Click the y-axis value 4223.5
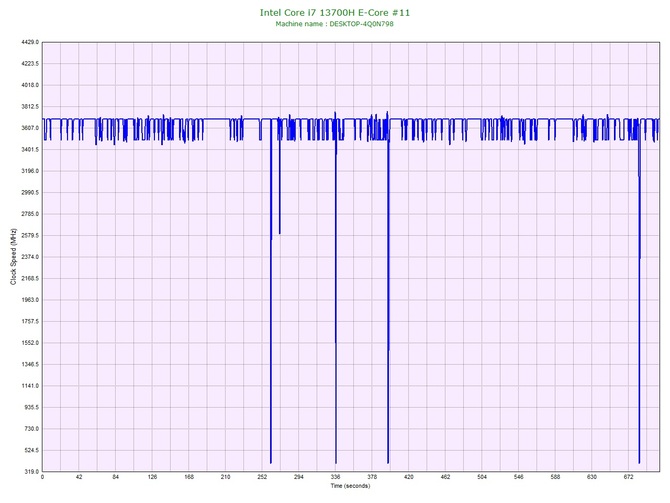Viewport: 670px width, 503px height. coord(30,64)
